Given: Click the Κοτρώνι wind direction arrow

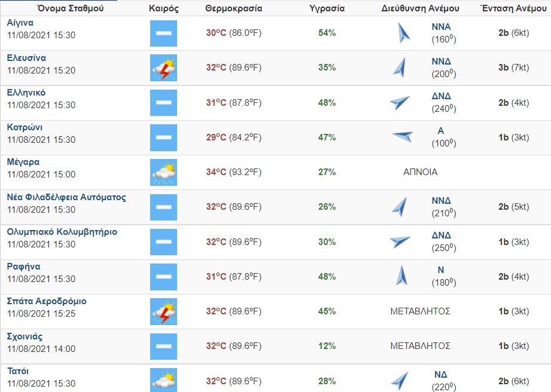Looking at the screenshot, I should 402,137.
